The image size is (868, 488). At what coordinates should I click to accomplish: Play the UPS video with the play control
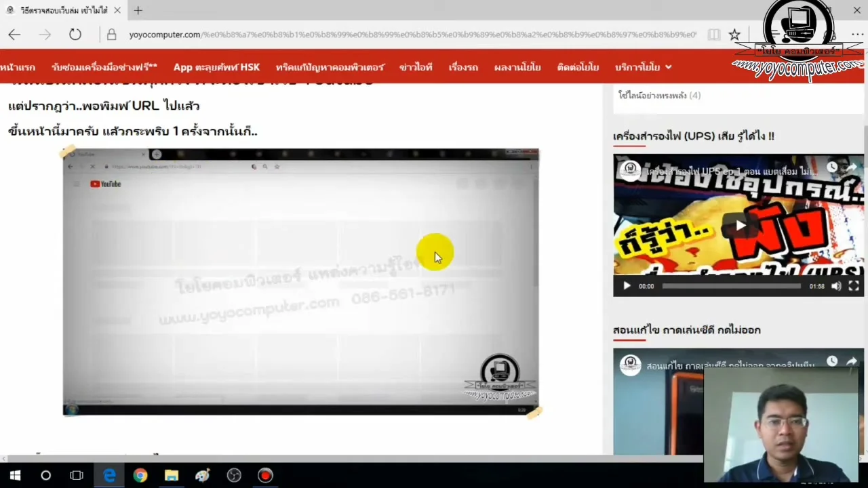[627, 286]
